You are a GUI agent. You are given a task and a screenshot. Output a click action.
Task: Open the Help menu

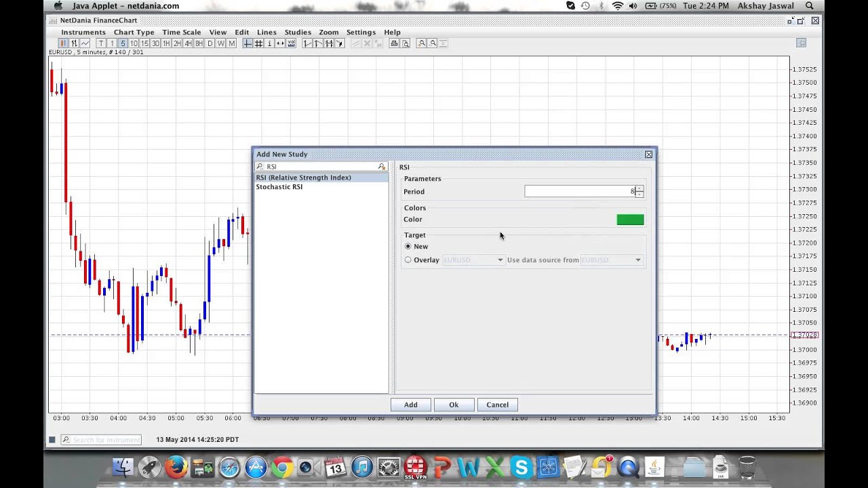(x=392, y=32)
